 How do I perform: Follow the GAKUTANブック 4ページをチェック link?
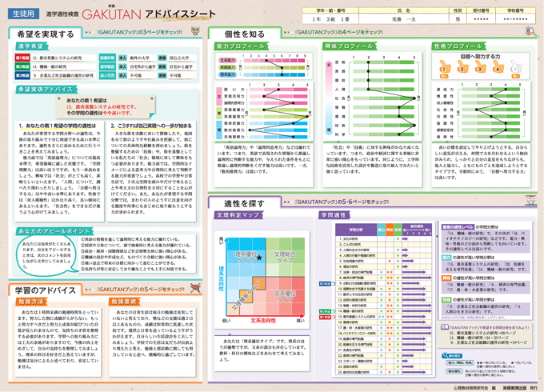[x=338, y=32]
